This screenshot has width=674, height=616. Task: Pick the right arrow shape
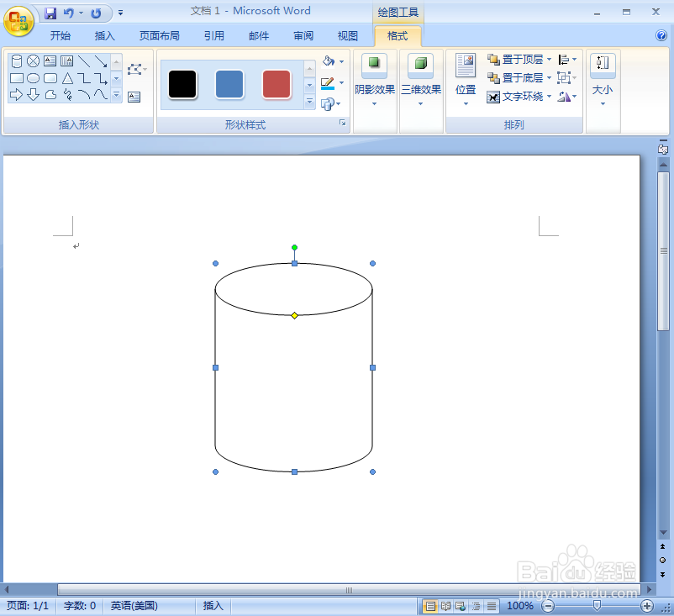(x=16, y=95)
